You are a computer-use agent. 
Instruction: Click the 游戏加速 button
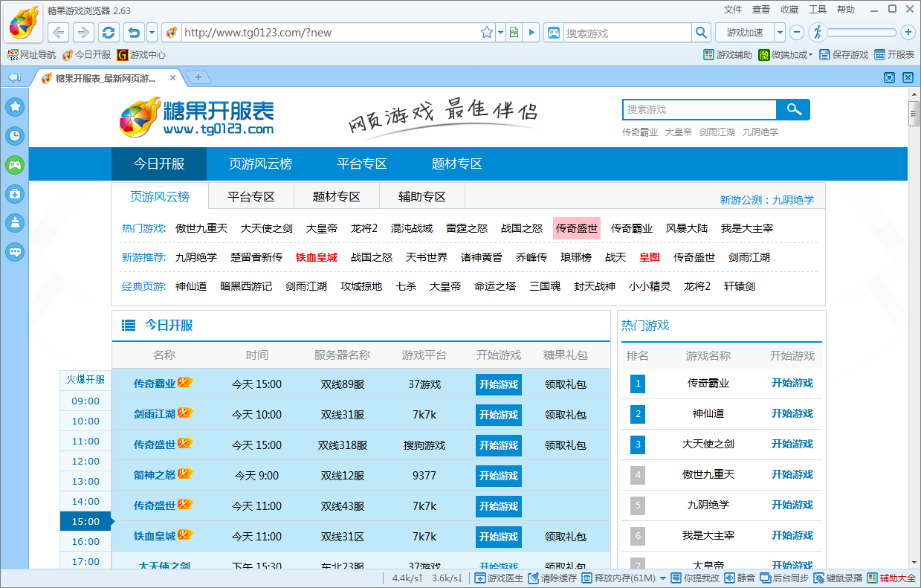(745, 33)
